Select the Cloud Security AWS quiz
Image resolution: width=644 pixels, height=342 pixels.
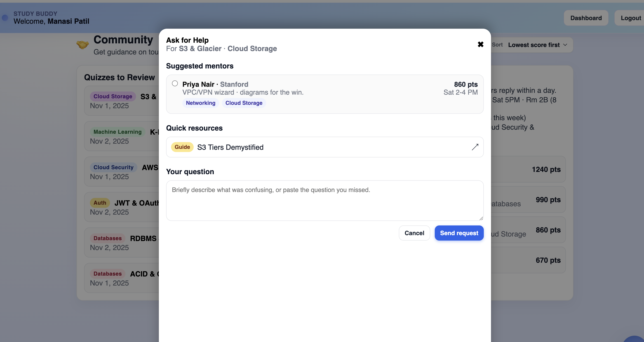[122, 172]
